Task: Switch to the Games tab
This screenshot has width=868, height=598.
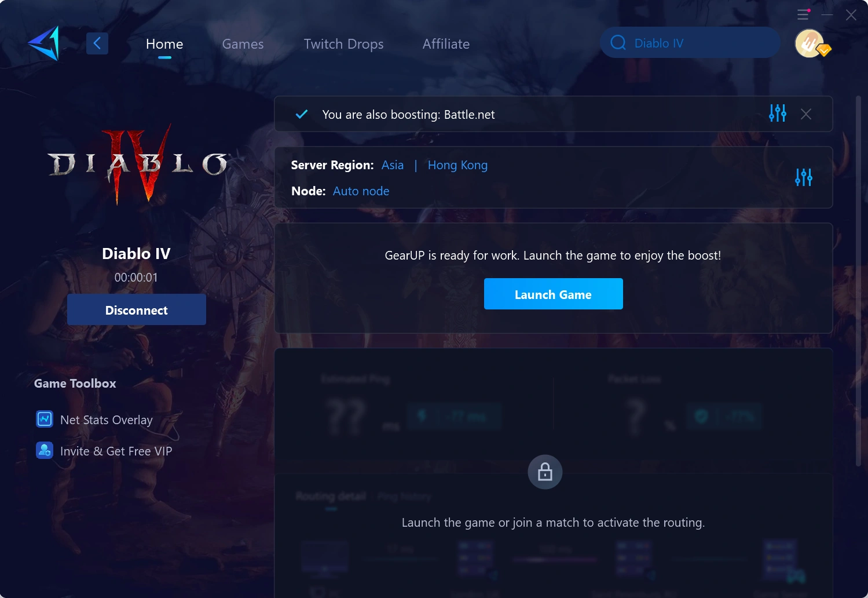Action: [243, 43]
